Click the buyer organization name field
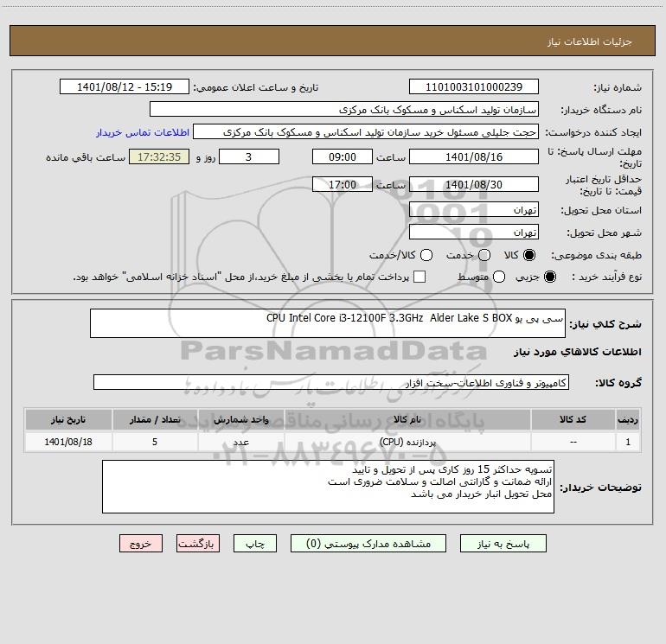 click(344, 109)
